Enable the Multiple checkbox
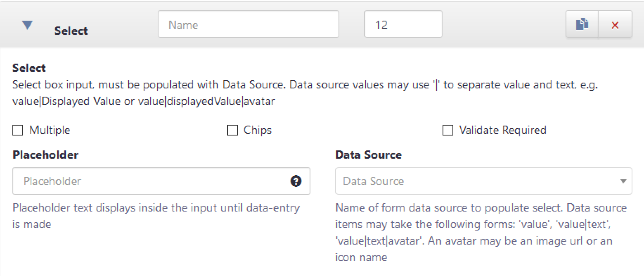The image size is (644, 276). pos(18,130)
